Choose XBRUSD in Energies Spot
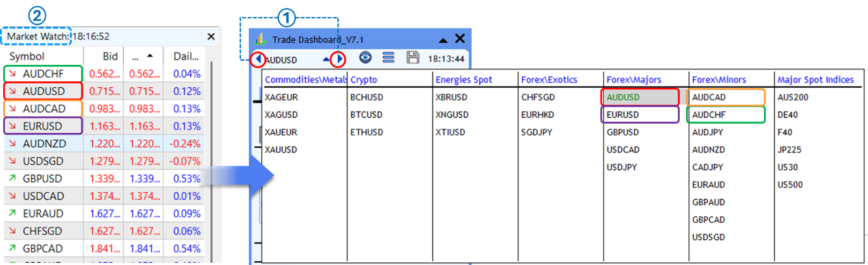Screen dimensions: 868x265 coord(451,97)
